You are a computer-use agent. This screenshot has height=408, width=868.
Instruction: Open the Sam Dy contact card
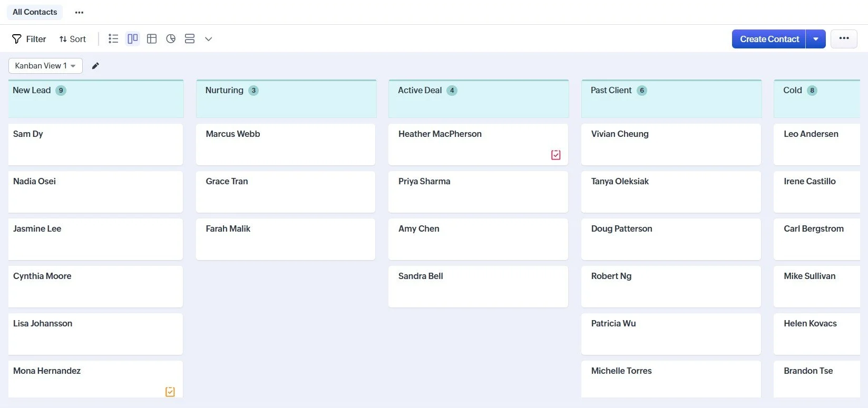click(x=95, y=145)
